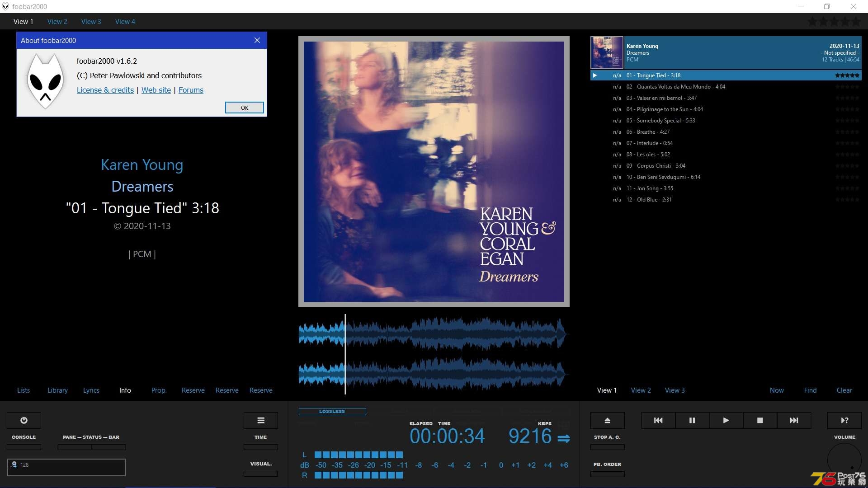The image size is (868, 488).
Task: Click the Forums hyperlink
Action: coord(191,89)
